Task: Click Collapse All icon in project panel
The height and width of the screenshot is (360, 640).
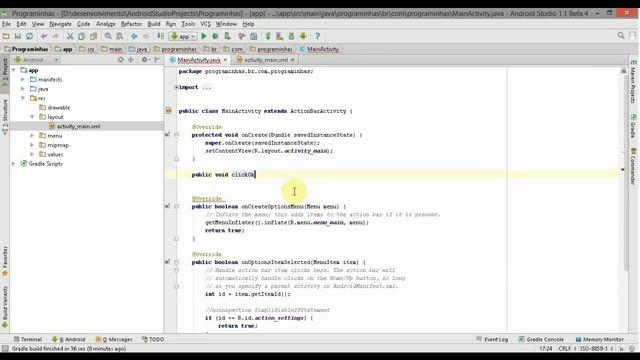Action: coord(131,60)
